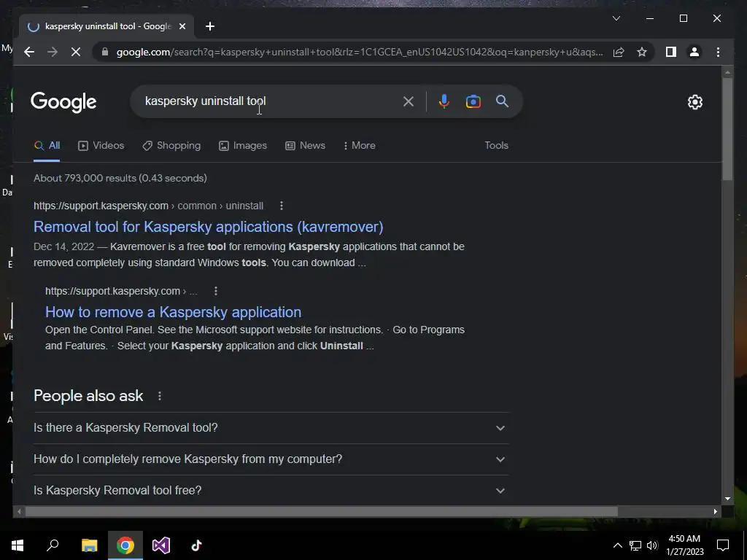This screenshot has height=560, width=747.
Task: Open TikTok from the taskbar
Action: (196, 545)
